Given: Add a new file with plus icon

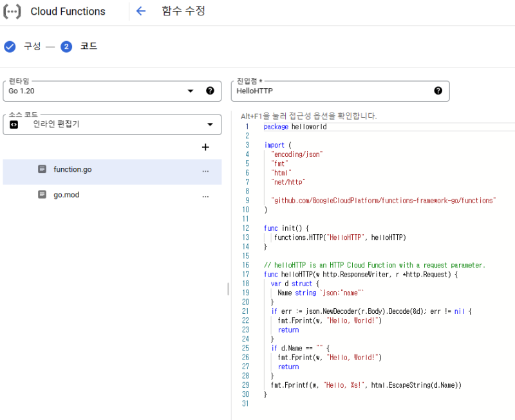Looking at the screenshot, I should pos(205,147).
